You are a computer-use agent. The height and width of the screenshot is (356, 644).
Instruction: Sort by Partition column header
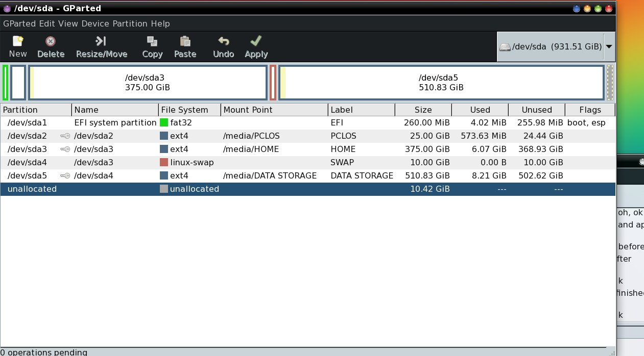(x=36, y=110)
